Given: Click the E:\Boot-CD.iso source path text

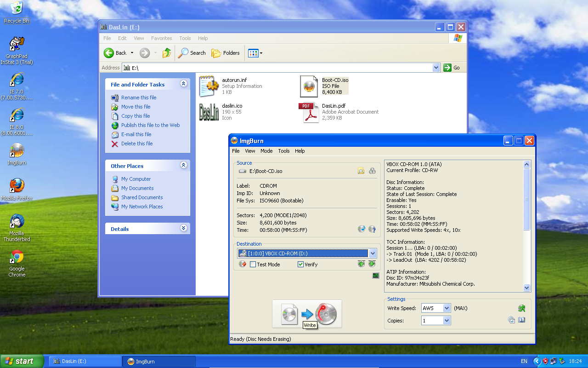Looking at the screenshot, I should click(266, 171).
